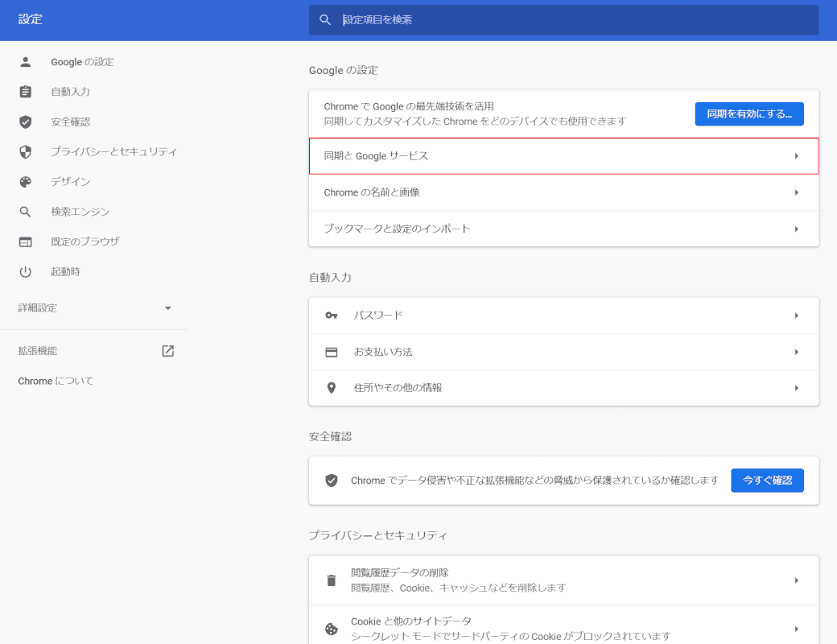Image resolution: width=837 pixels, height=644 pixels.
Task: Click the external link icon beside 拡張機能
Action: coord(167,351)
